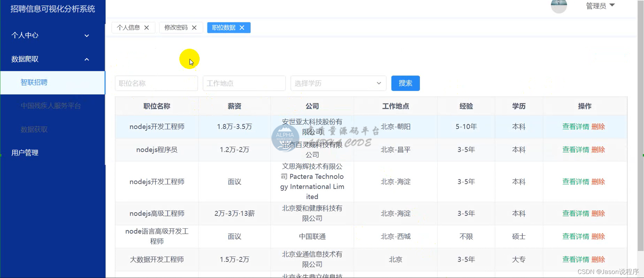Delete the 中国联通 job row
The image size is (644, 278).
tap(598, 236)
